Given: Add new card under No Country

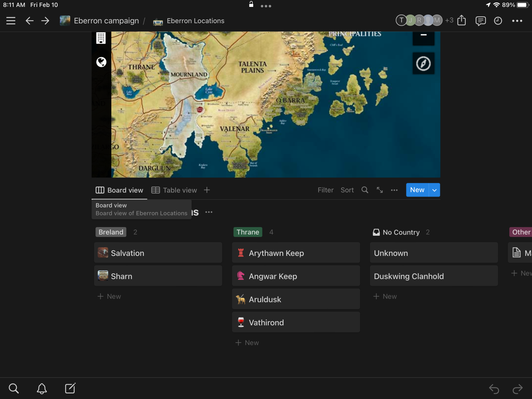Looking at the screenshot, I should [385, 296].
